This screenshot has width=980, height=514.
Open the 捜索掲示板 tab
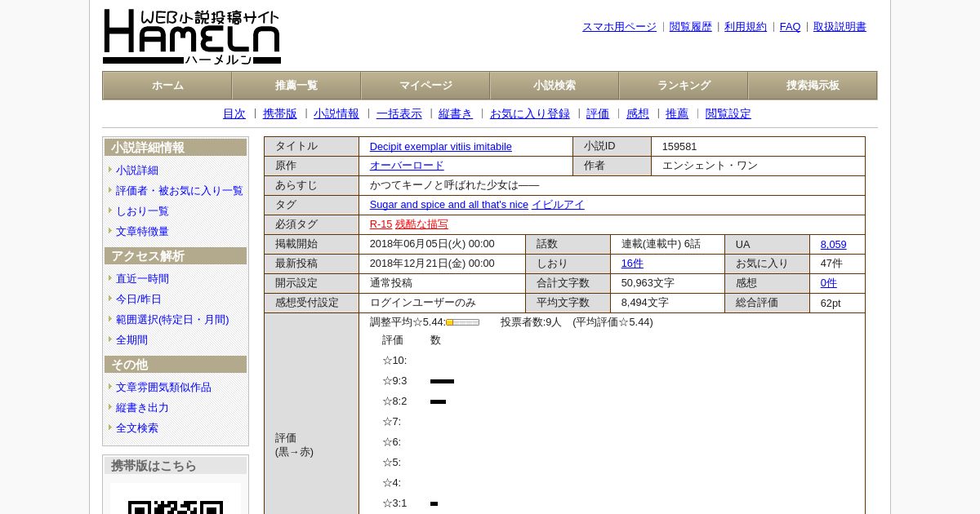pos(813,86)
